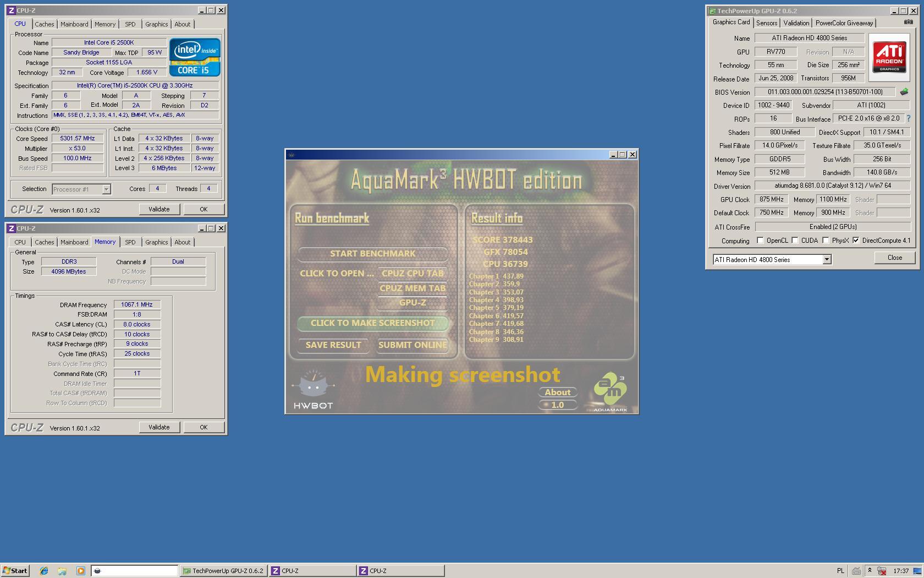Launch the media player taskbar icon
Viewport: 924px width, 578px height.
click(x=80, y=571)
